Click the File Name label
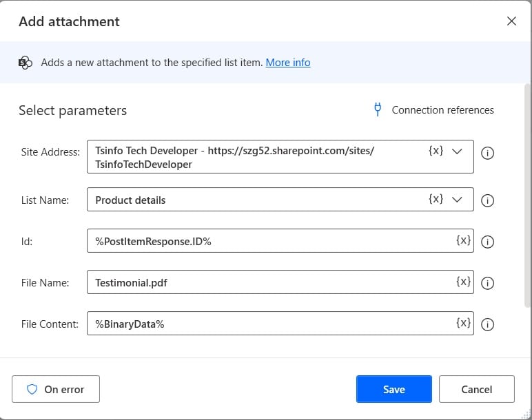Viewport: 532px width, 420px height. (x=45, y=283)
